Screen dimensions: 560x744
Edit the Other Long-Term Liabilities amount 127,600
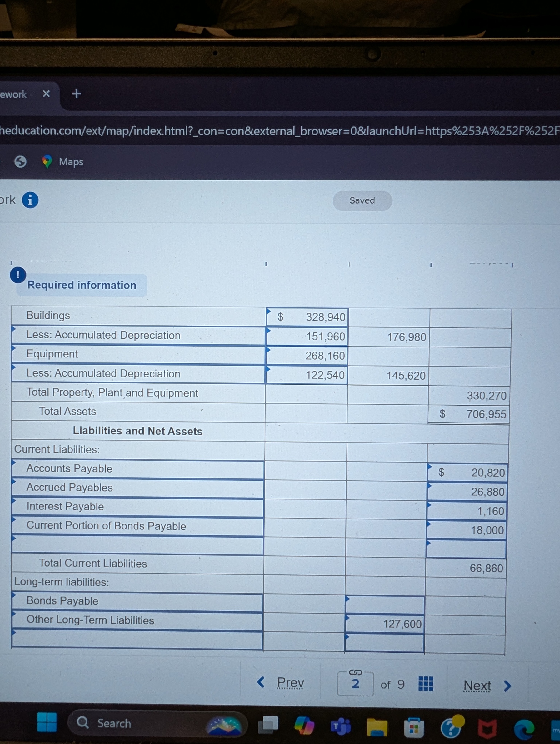click(385, 624)
